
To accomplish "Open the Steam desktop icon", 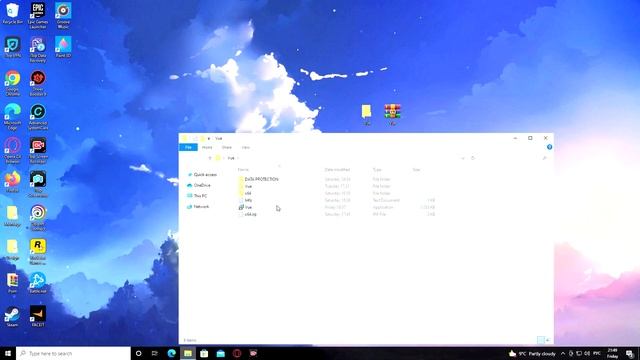I will coord(12,317).
